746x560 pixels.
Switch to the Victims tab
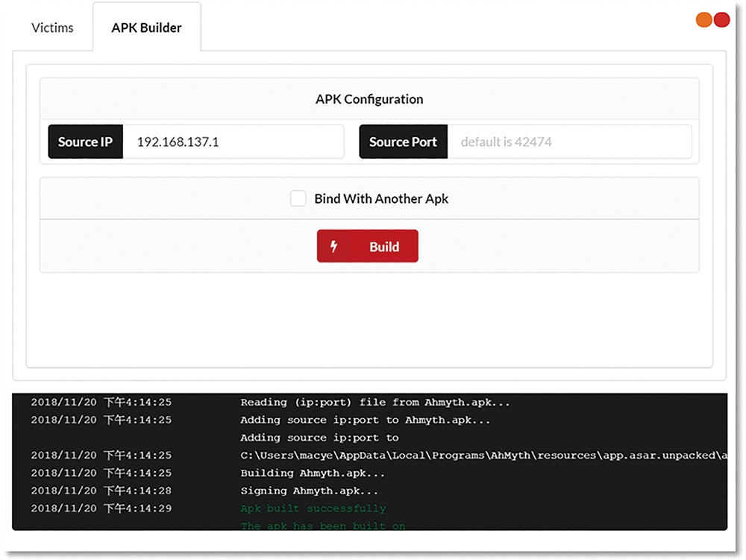tap(52, 28)
